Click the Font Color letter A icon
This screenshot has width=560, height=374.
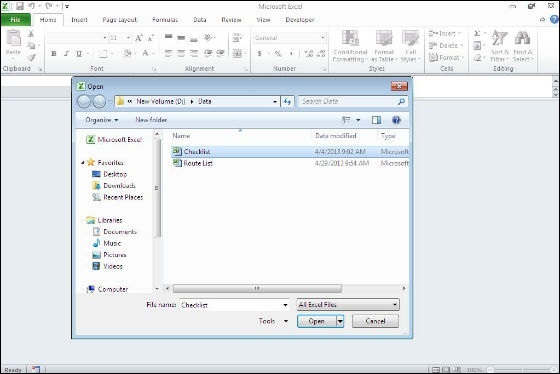coord(145,54)
